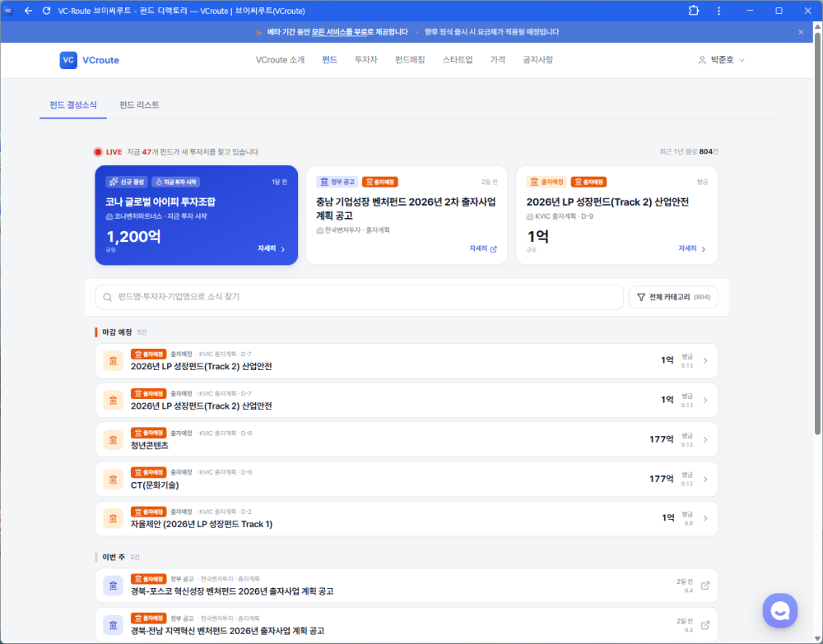
Task: Click the user profile icon beside 박준호
Action: pyautogui.click(x=702, y=60)
